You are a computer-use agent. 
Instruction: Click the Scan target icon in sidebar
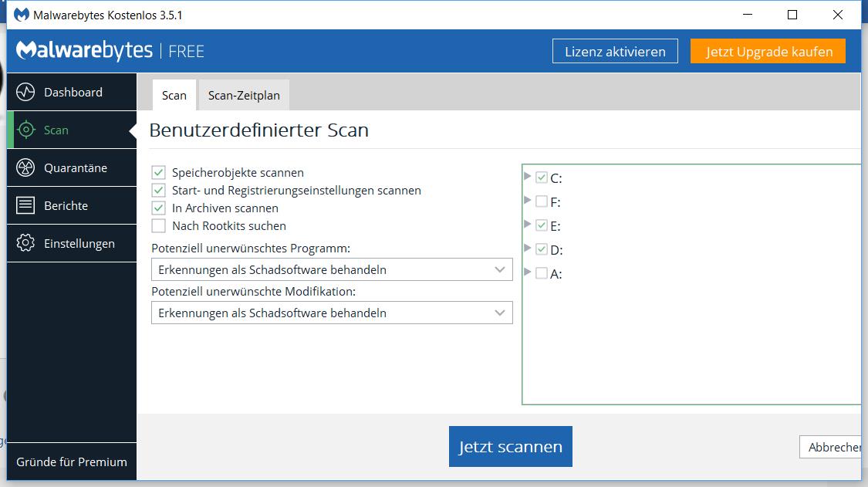pyautogui.click(x=26, y=130)
